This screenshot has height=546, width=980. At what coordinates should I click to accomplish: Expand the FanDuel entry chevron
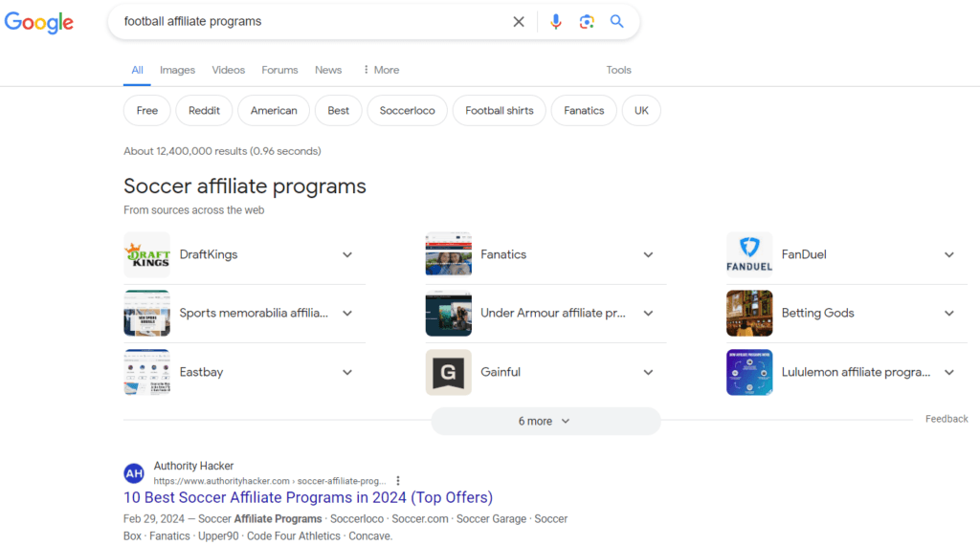tap(949, 255)
